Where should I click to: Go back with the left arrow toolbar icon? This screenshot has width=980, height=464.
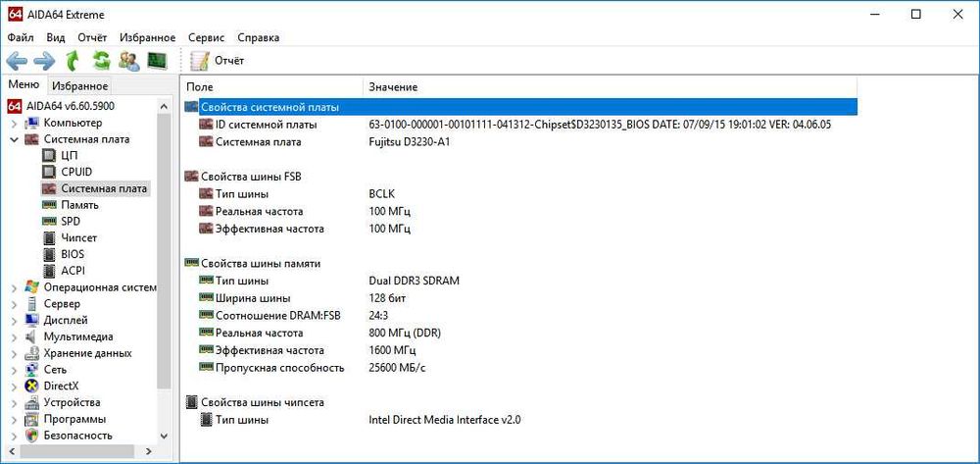pos(17,61)
